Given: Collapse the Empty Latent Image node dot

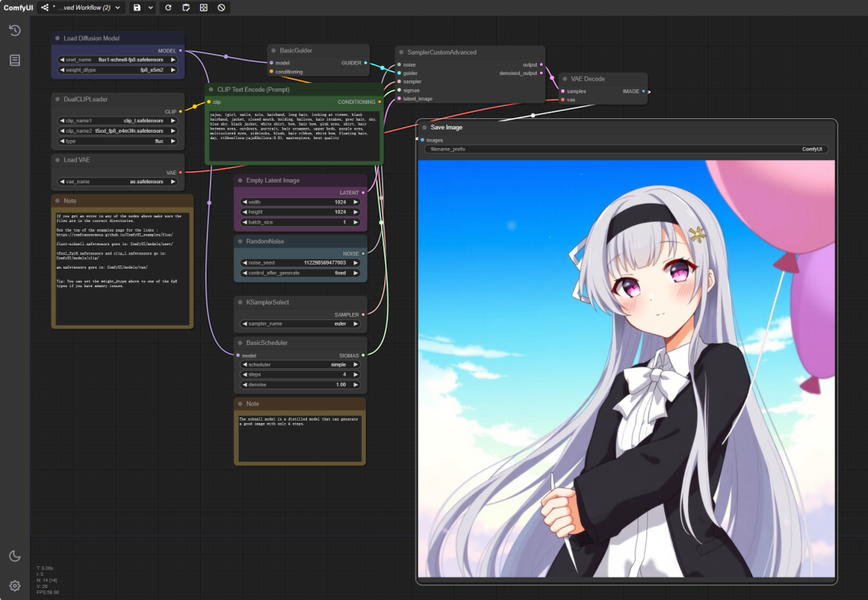Looking at the screenshot, I should point(240,180).
